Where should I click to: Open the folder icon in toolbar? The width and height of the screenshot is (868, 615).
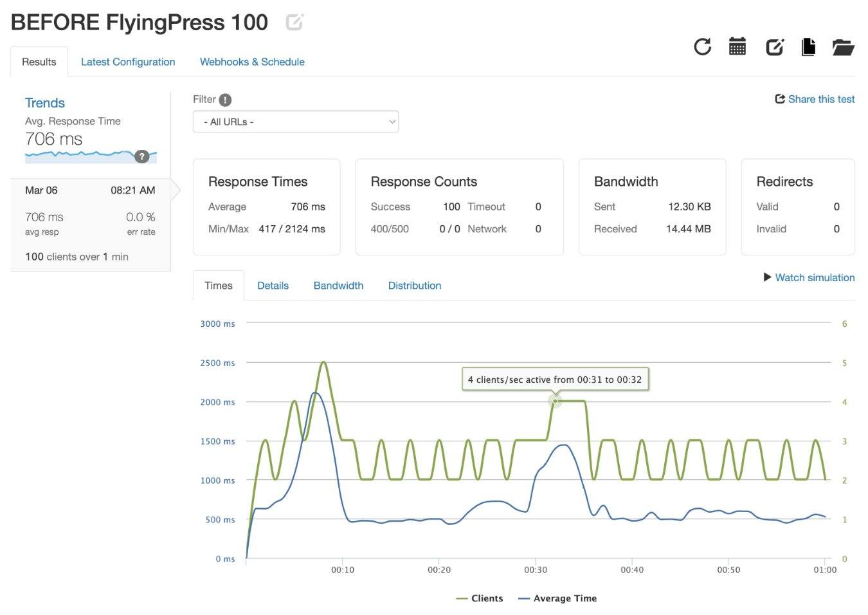coord(842,47)
